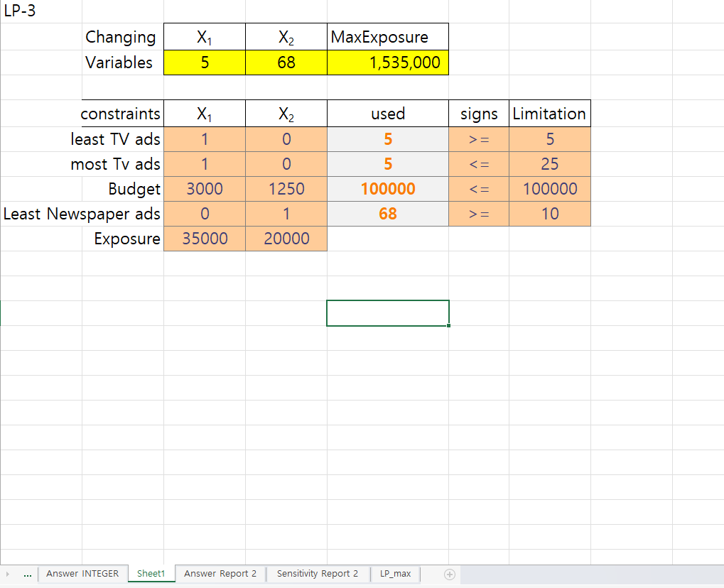Go to the Answer INTEGER sheet
Viewport: 724px width, 588px height.
82,573
